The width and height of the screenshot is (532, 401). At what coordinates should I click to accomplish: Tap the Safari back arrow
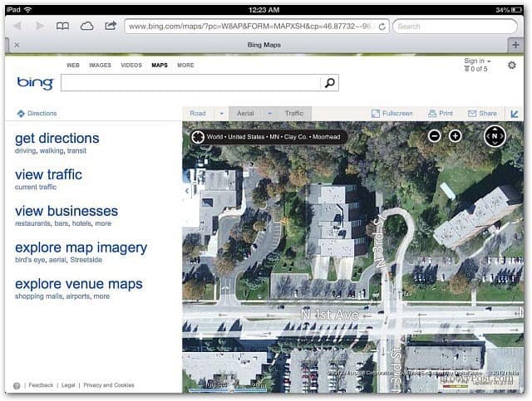point(17,26)
